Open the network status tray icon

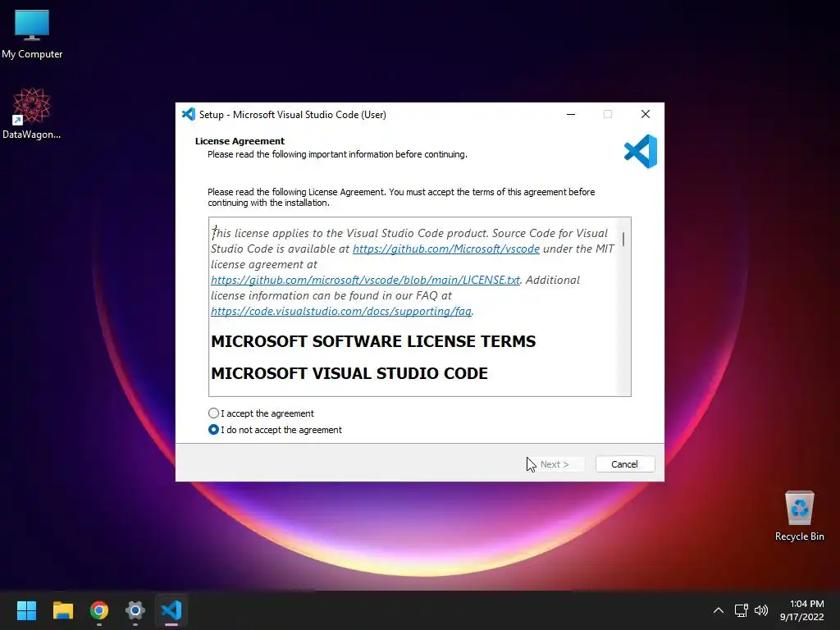741,610
